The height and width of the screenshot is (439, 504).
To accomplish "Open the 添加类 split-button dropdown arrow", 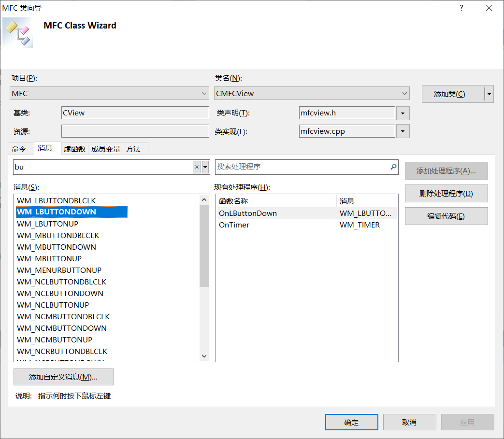I will coord(489,94).
